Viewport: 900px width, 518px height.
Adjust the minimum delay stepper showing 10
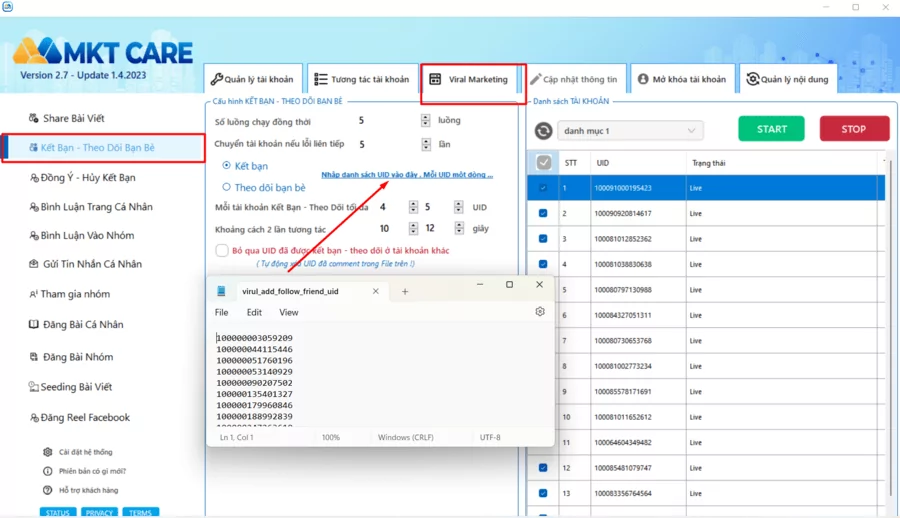click(413, 229)
